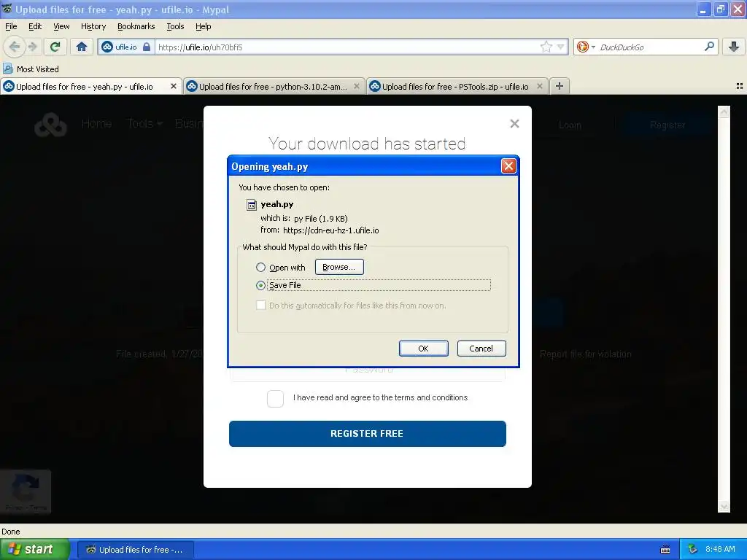Restore the Mypal window size
Image resolution: width=747 pixels, height=560 pixels.
coord(720,9)
